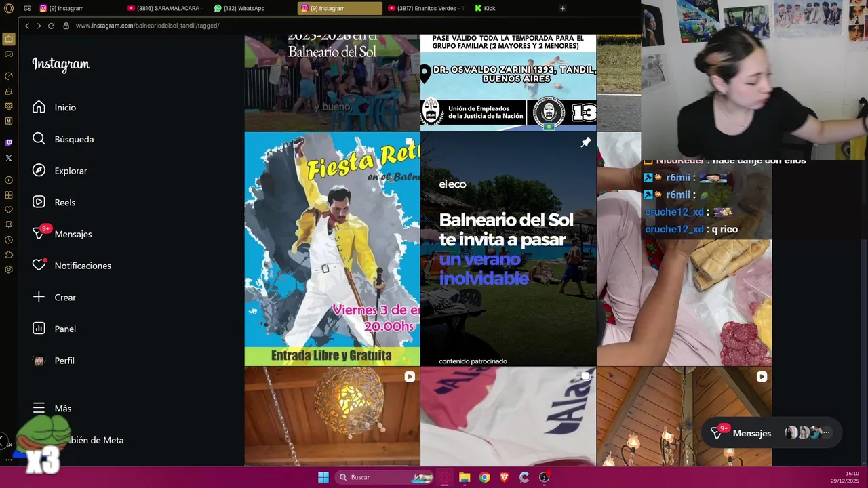Image resolution: width=868 pixels, height=488 pixels.
Task: Open OBS Studio from taskbar
Action: click(x=544, y=477)
